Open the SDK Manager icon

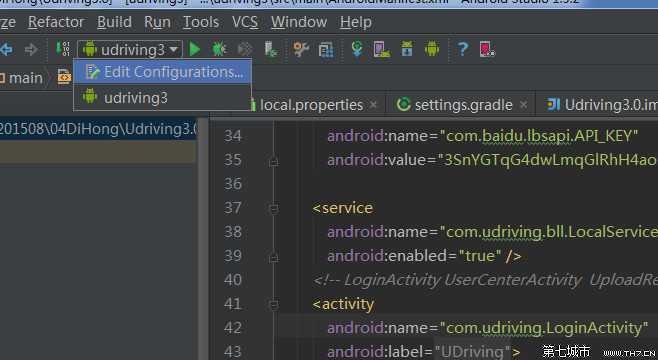click(x=407, y=49)
